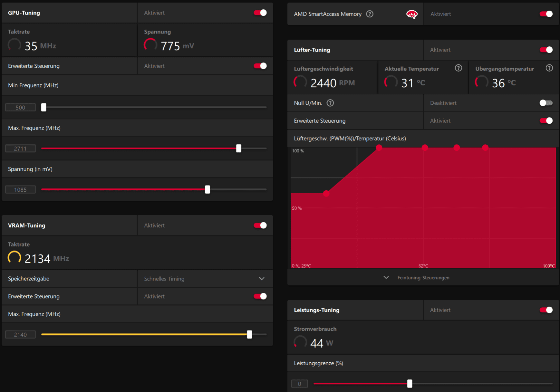Toggle Erweiterte Steuerung under GPU-Tuning
This screenshot has height=392, width=560.
(x=260, y=66)
